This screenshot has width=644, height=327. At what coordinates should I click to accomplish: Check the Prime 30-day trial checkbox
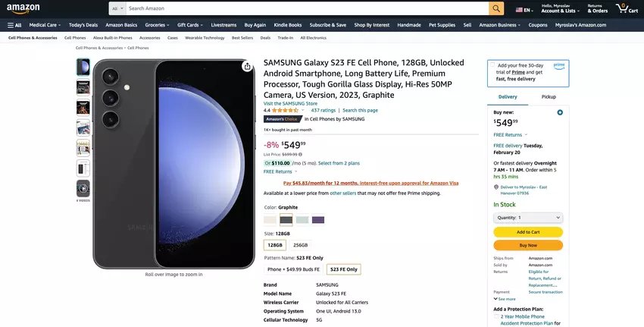(x=492, y=65)
